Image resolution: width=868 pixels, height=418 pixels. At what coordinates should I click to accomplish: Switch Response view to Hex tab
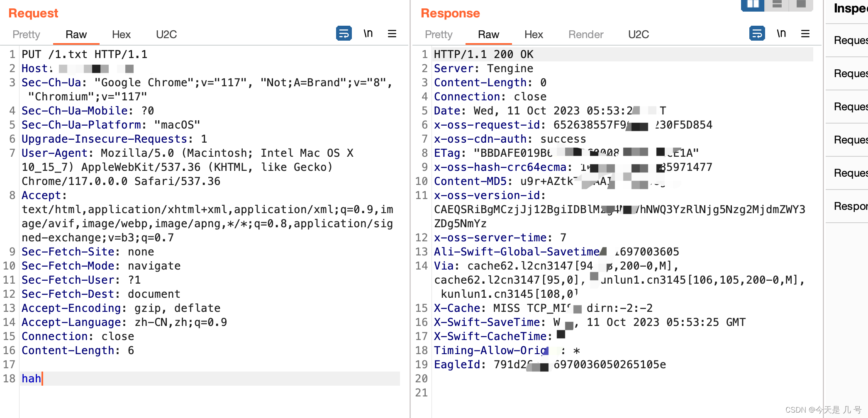[x=534, y=34]
